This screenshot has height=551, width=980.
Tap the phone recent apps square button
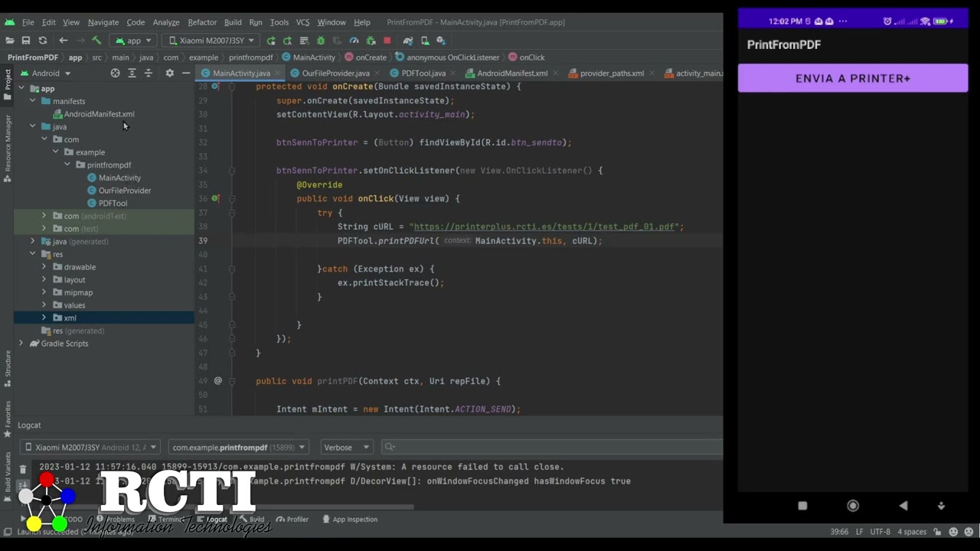(802, 506)
